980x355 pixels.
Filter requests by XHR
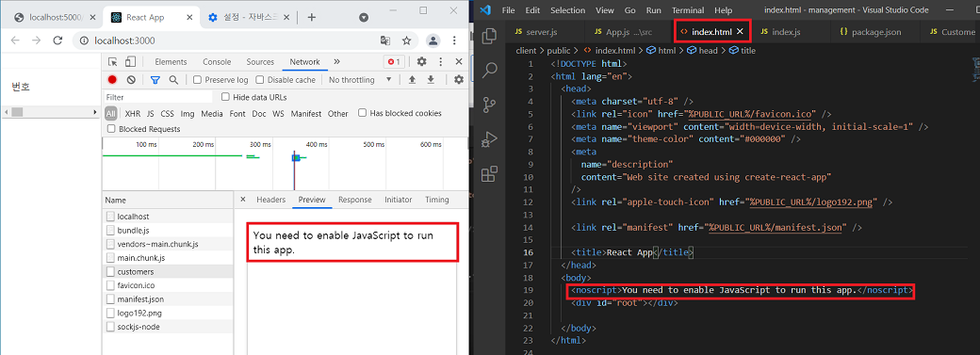pos(133,114)
